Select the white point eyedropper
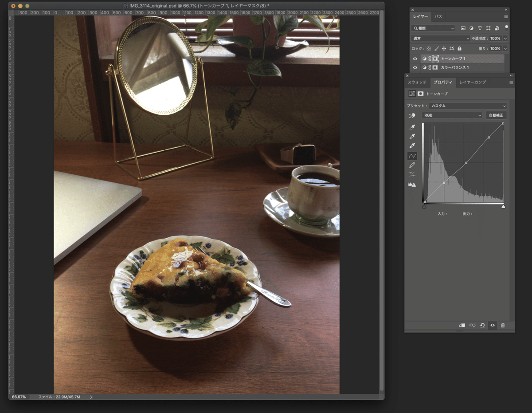532x413 pixels. click(412, 146)
